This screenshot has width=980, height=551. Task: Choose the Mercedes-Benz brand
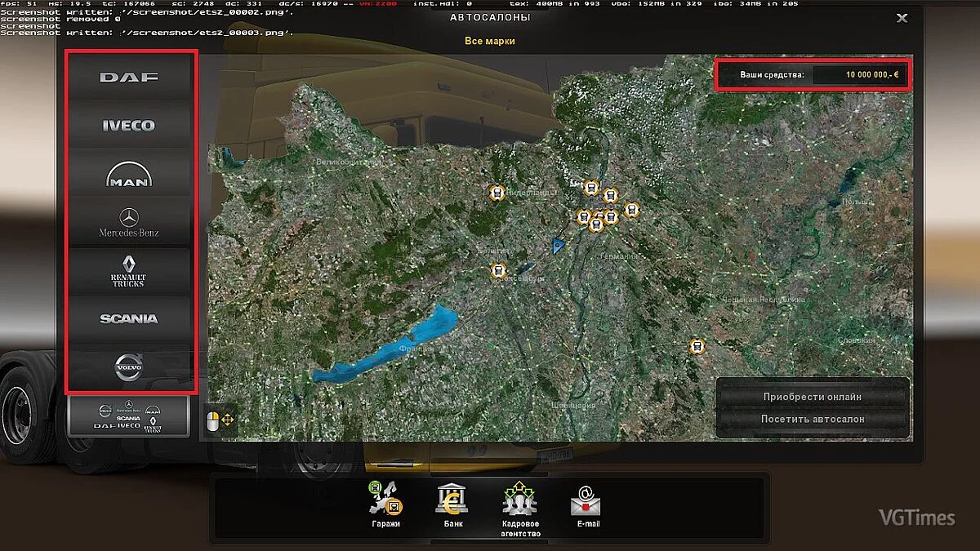click(129, 221)
